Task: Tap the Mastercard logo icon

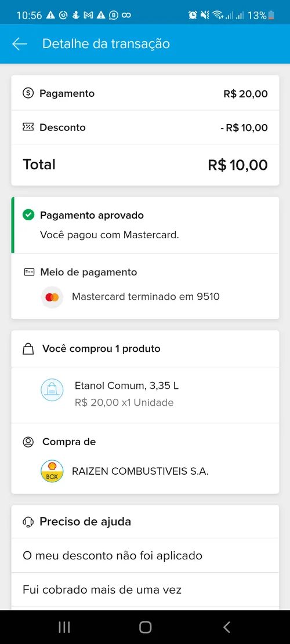Action: (x=52, y=297)
